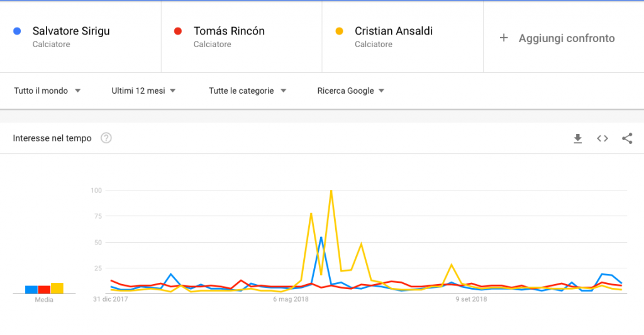644x335 pixels.
Task: Click the plus icon to add comparison
Action: click(x=503, y=38)
